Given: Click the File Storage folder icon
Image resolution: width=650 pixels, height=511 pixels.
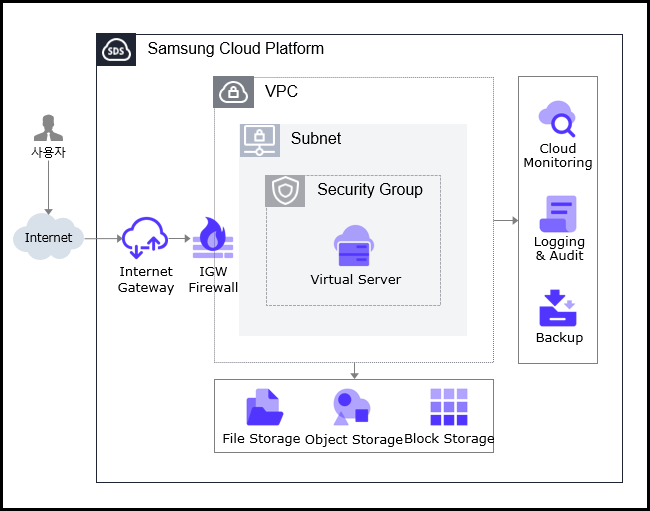Looking at the screenshot, I should click(x=264, y=408).
